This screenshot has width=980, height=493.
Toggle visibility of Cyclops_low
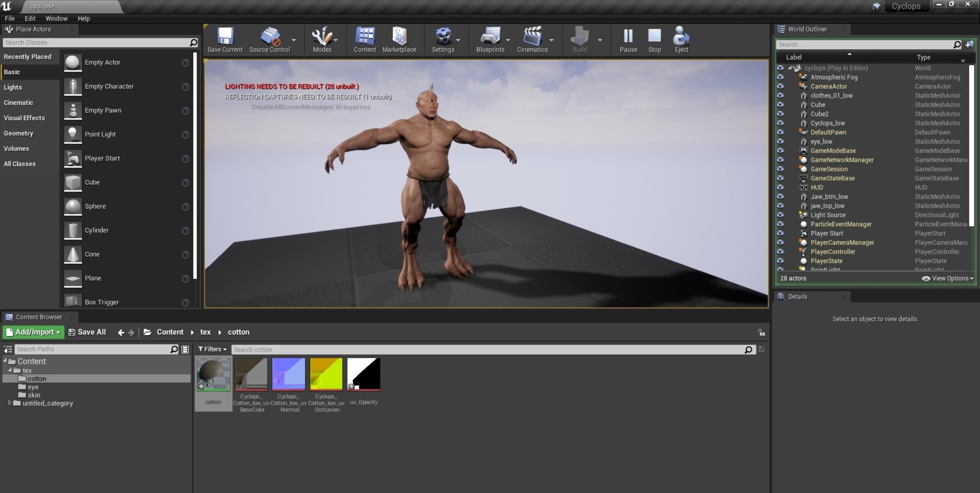point(780,123)
